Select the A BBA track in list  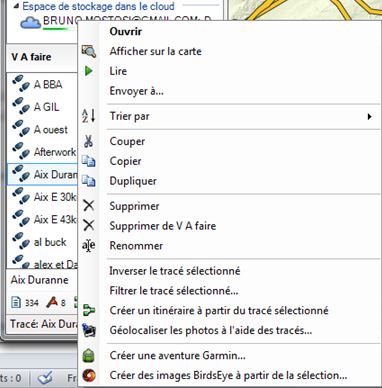(x=42, y=84)
